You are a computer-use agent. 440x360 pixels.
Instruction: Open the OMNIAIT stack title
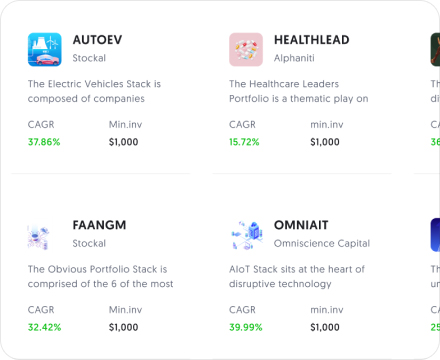[x=301, y=225]
